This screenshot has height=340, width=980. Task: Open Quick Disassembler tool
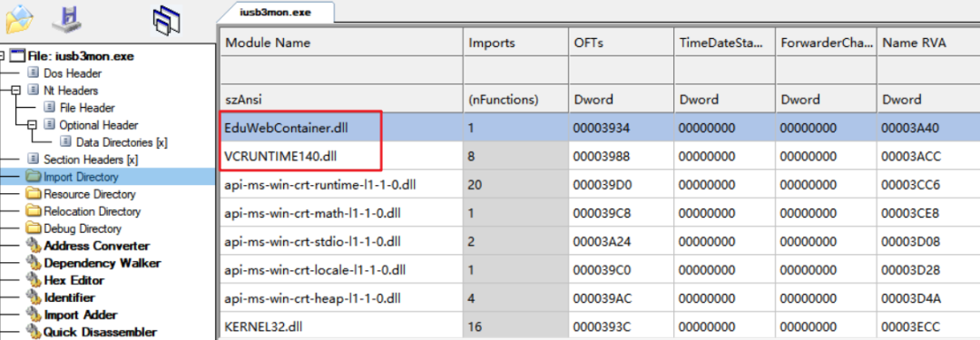tap(100, 333)
